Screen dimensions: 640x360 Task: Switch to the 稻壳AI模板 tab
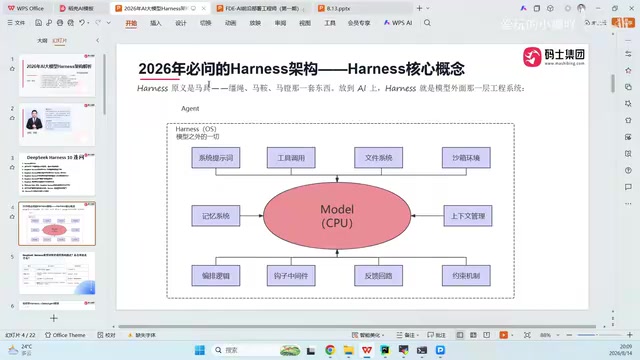[76, 8]
